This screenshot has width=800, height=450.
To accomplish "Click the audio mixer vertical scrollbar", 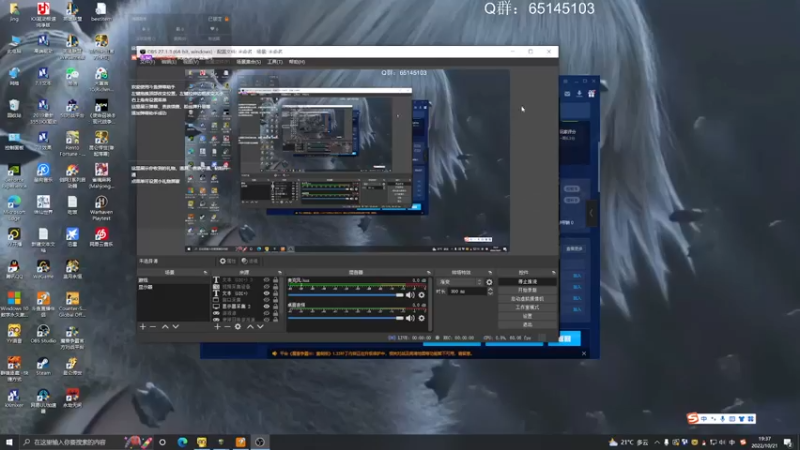I will 430,304.
